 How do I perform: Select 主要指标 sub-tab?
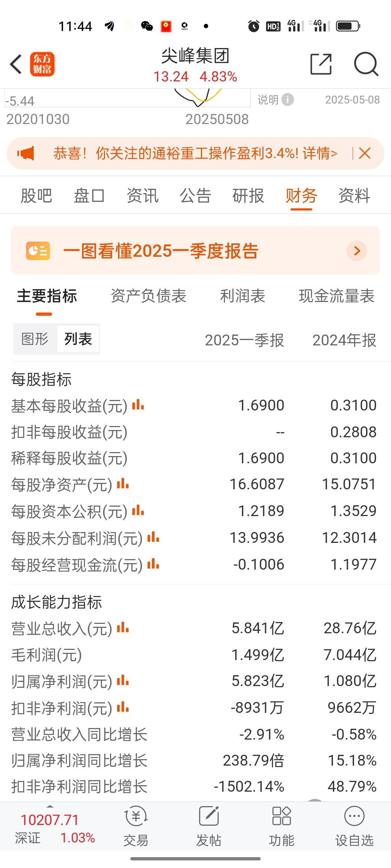coord(47,296)
